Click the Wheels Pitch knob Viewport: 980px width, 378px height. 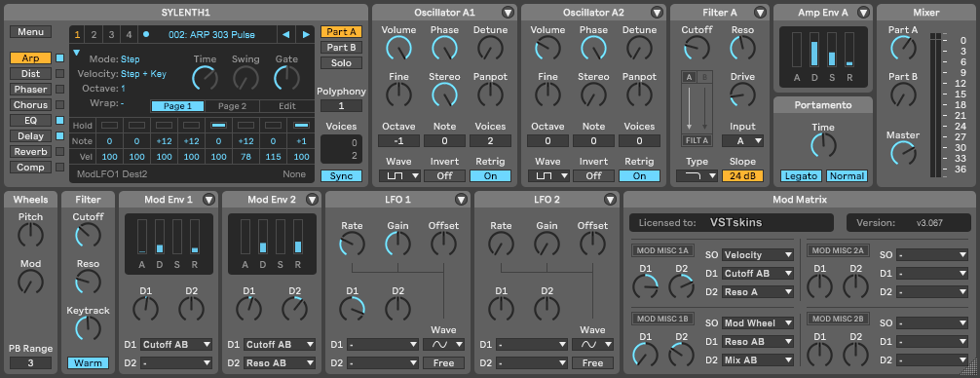[30, 235]
